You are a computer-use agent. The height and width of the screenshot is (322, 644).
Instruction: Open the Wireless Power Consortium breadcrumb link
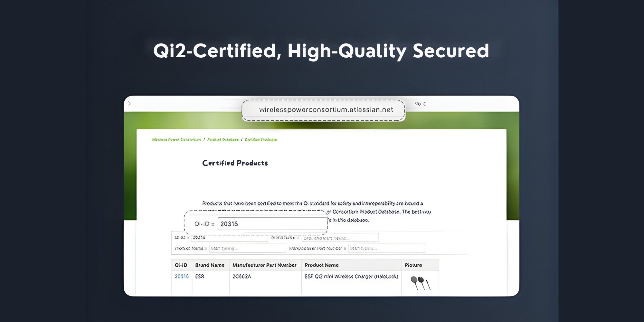click(176, 140)
